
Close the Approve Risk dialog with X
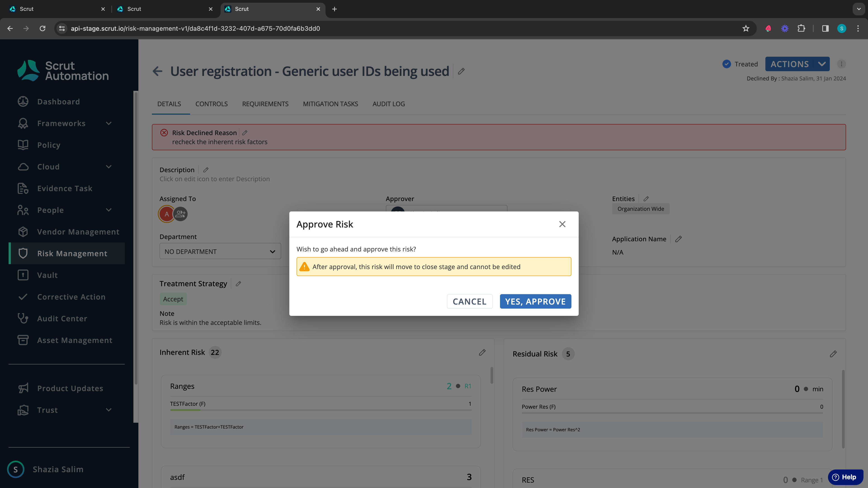pyautogui.click(x=562, y=224)
